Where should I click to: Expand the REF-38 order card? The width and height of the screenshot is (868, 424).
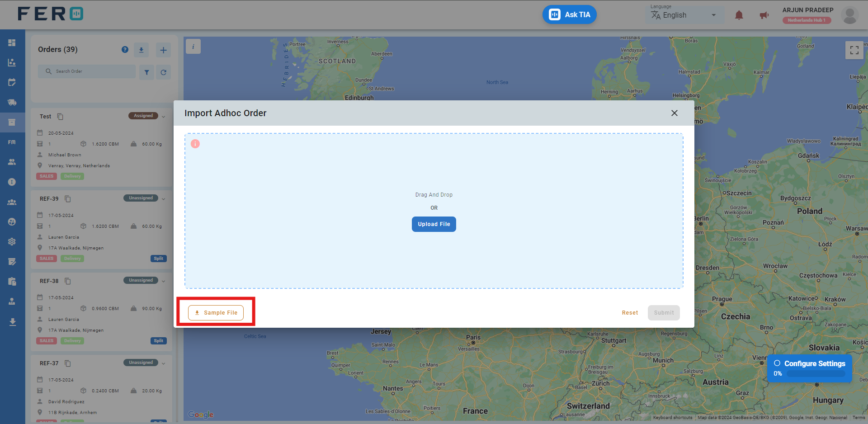(x=163, y=281)
